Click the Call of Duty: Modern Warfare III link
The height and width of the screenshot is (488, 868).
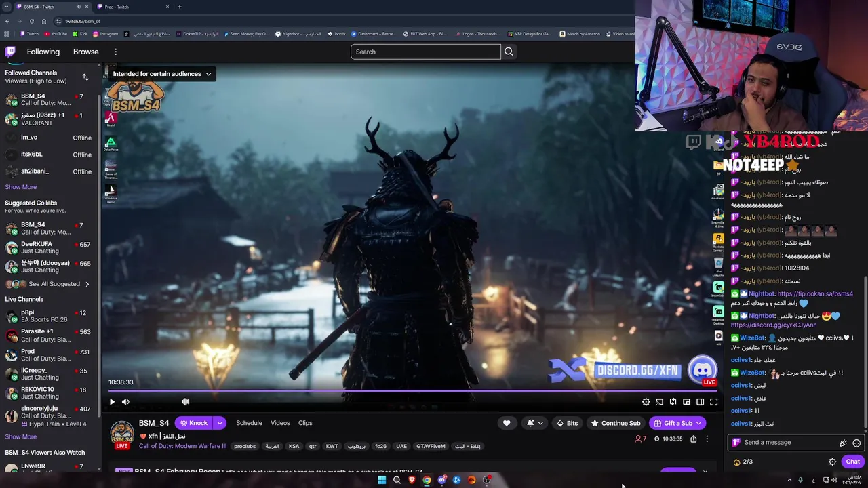(182, 446)
